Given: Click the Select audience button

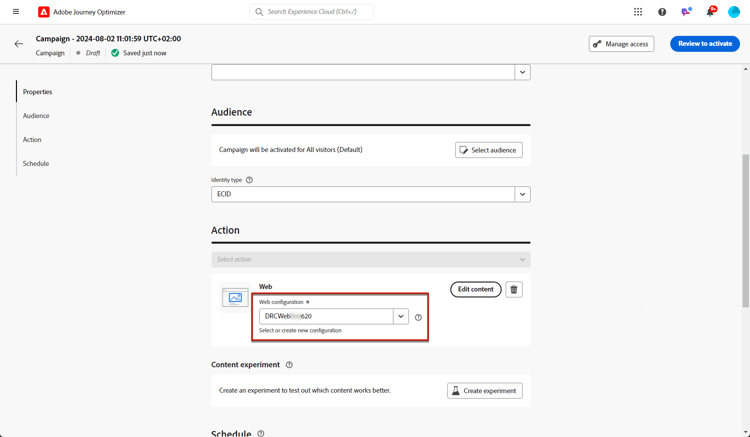Looking at the screenshot, I should coord(488,150).
